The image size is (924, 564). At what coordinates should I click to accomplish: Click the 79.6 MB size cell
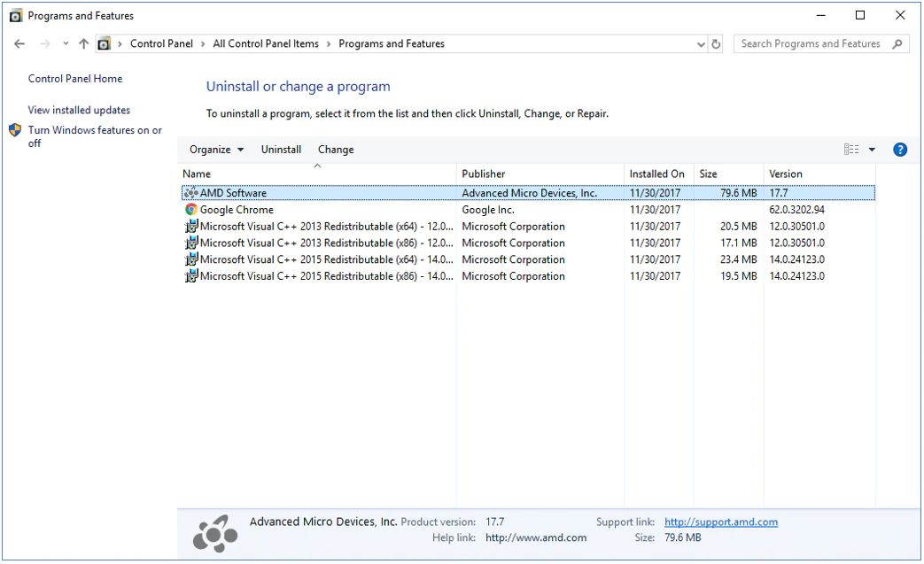(738, 193)
